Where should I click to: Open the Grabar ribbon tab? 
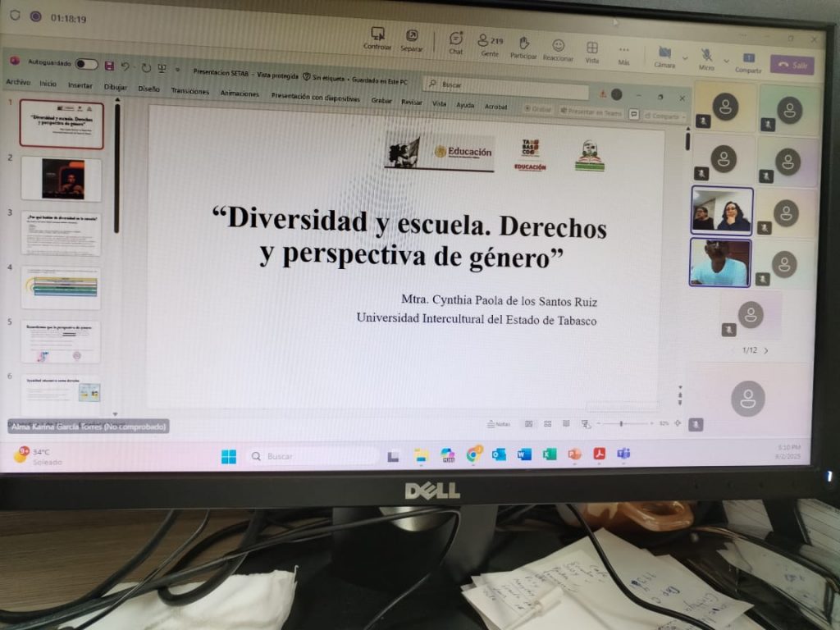381,100
